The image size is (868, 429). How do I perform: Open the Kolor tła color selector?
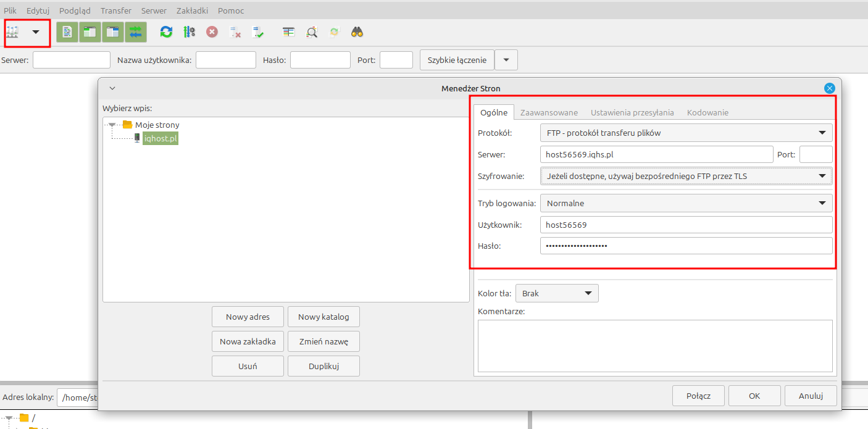pyautogui.click(x=556, y=293)
